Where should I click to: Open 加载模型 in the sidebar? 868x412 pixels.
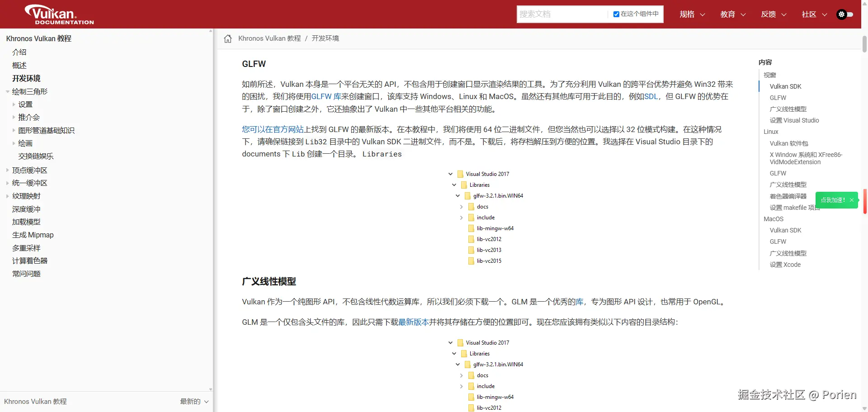coord(26,222)
